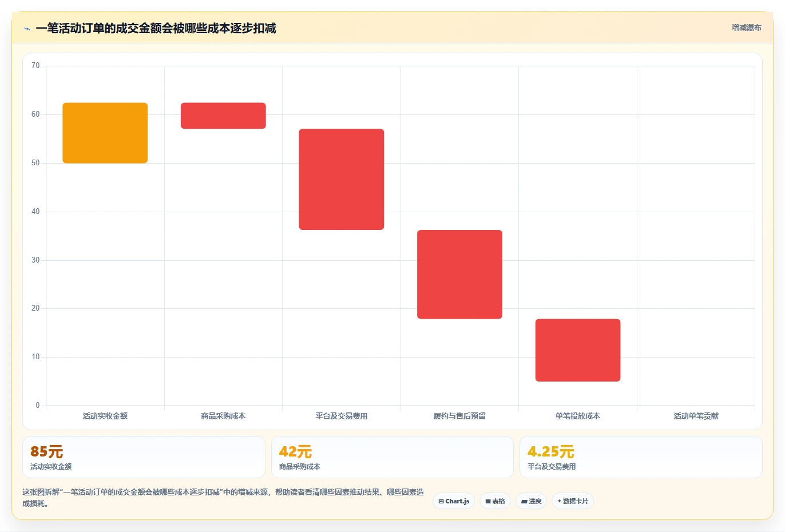Click the red 履约与售后预留 bar
This screenshot has width=785, height=532.
(459, 275)
